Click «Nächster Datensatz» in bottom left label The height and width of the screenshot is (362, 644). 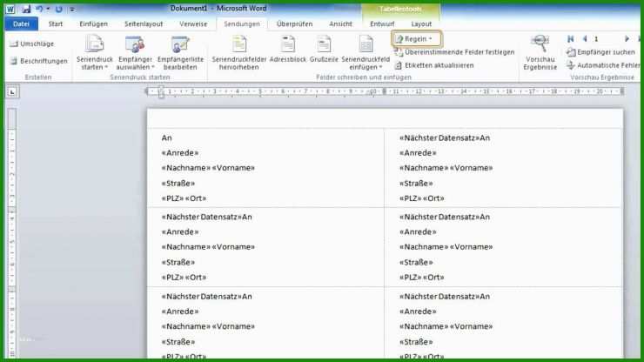pyautogui.click(x=202, y=297)
